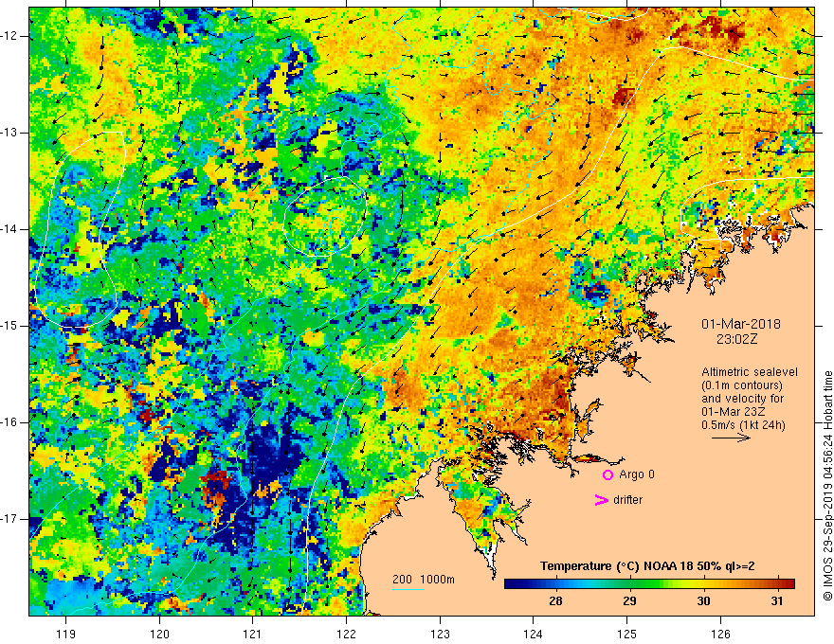
Task: Click the longitude label 123
Action: click(440, 634)
